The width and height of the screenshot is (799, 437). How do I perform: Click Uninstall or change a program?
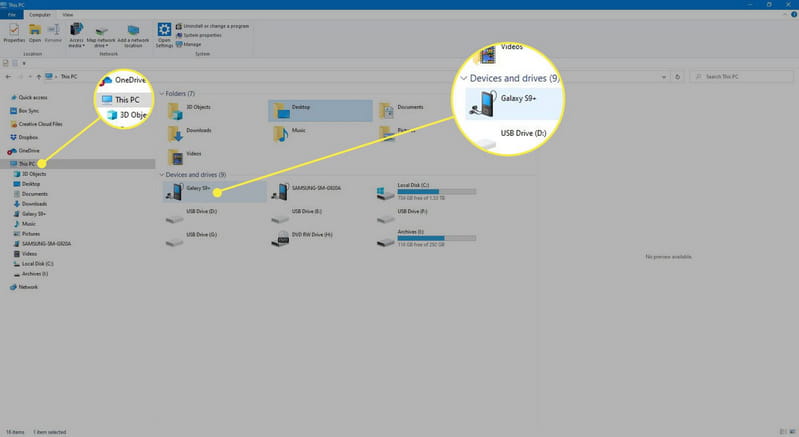click(x=212, y=26)
